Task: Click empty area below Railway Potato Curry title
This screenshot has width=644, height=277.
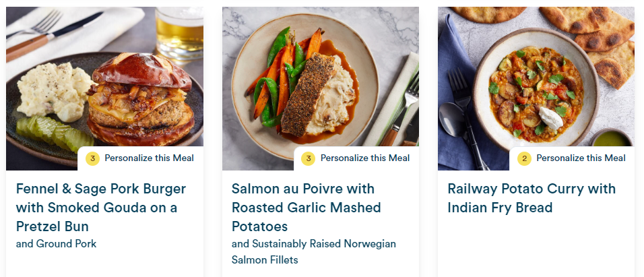Action: [x=536, y=247]
